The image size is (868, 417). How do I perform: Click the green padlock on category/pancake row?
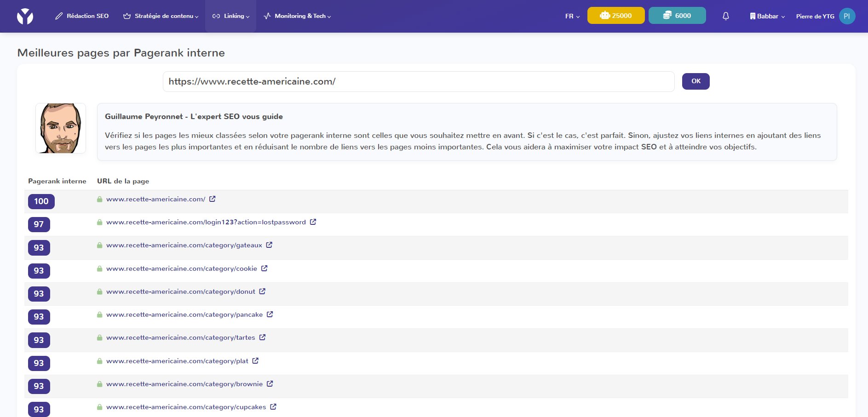click(99, 314)
